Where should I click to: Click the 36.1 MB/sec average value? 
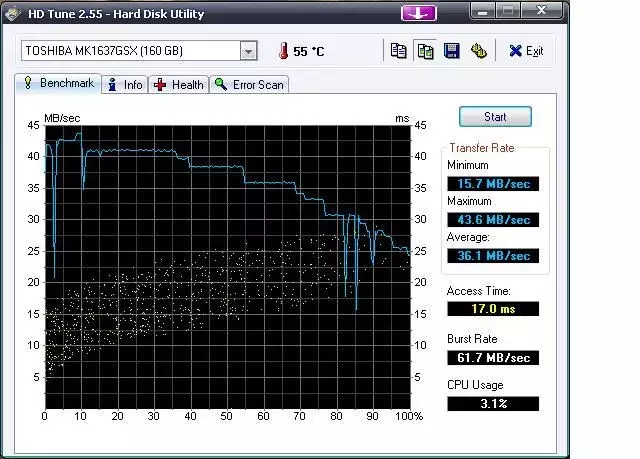(x=493, y=256)
